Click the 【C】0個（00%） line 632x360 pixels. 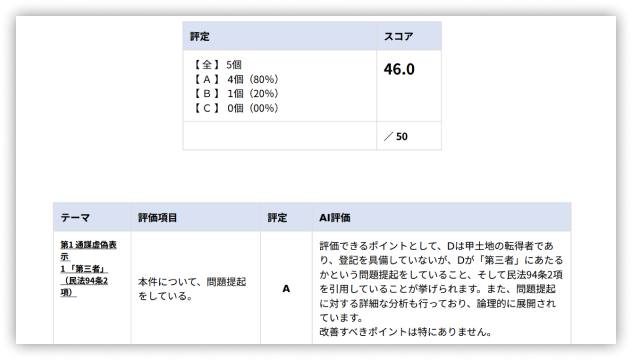pyautogui.click(x=235, y=108)
